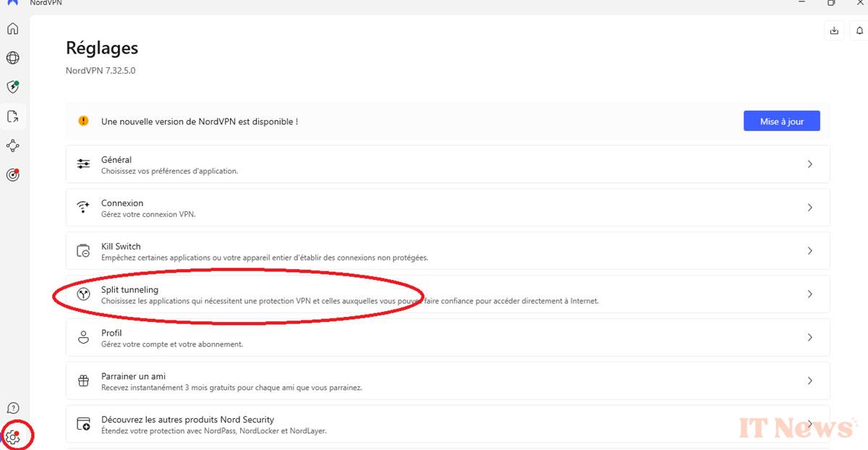Open the Parrainer un ami title
This screenshot has width=868, height=450.
coord(134,376)
